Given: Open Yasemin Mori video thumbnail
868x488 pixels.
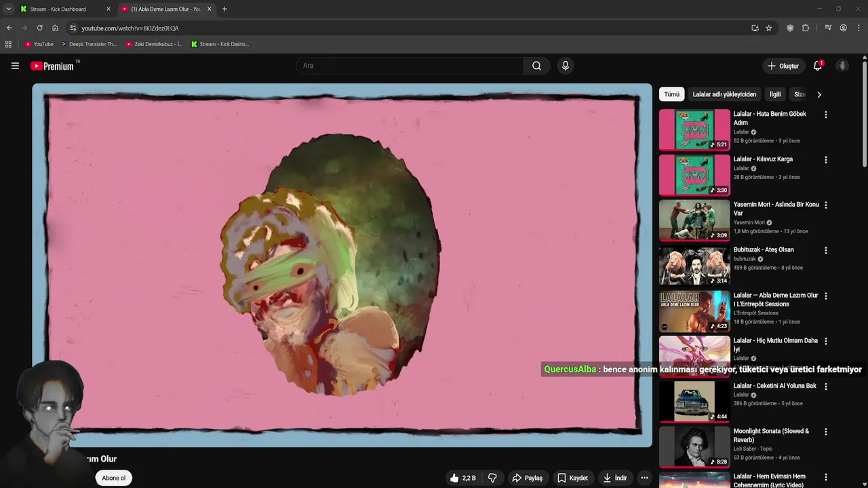Looking at the screenshot, I should pos(694,220).
